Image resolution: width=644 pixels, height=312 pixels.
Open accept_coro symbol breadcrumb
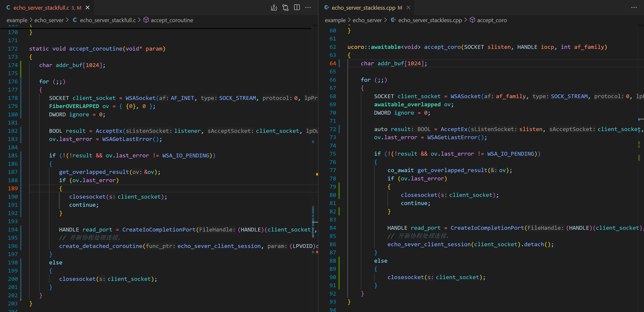click(x=492, y=20)
